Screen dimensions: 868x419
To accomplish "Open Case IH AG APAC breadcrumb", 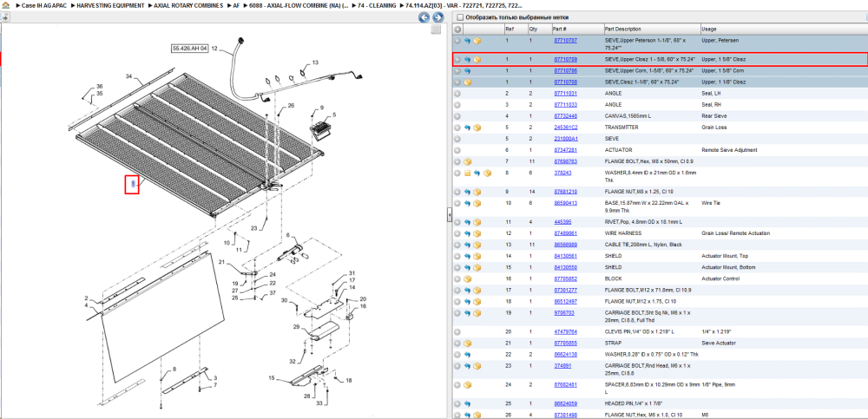I will 43,5.
